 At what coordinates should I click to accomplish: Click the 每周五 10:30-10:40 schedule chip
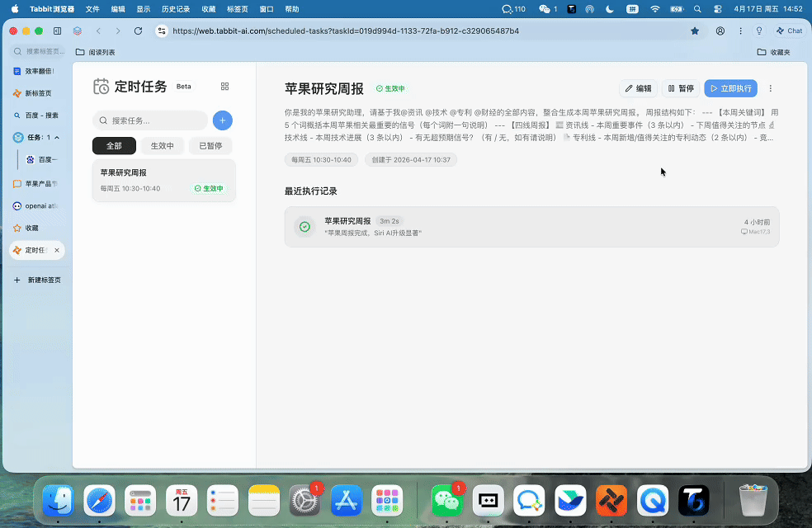pos(321,160)
